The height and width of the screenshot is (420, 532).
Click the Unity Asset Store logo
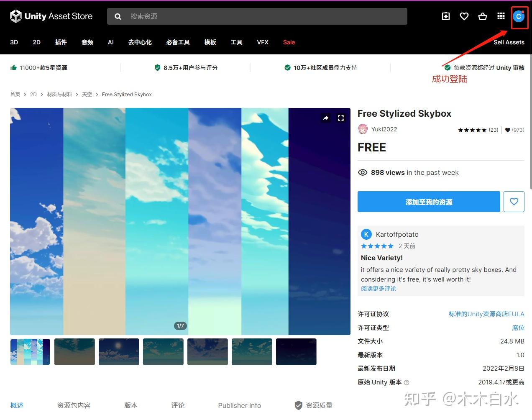click(x=50, y=16)
